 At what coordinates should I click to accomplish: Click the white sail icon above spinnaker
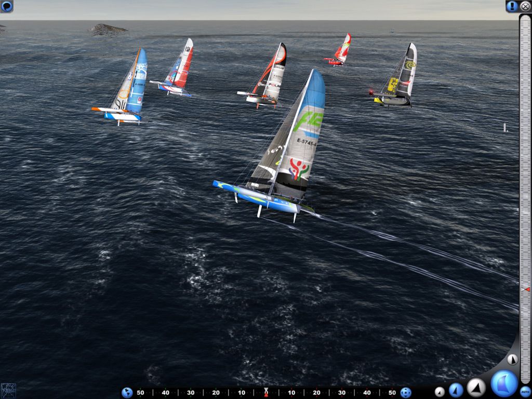pos(512,360)
